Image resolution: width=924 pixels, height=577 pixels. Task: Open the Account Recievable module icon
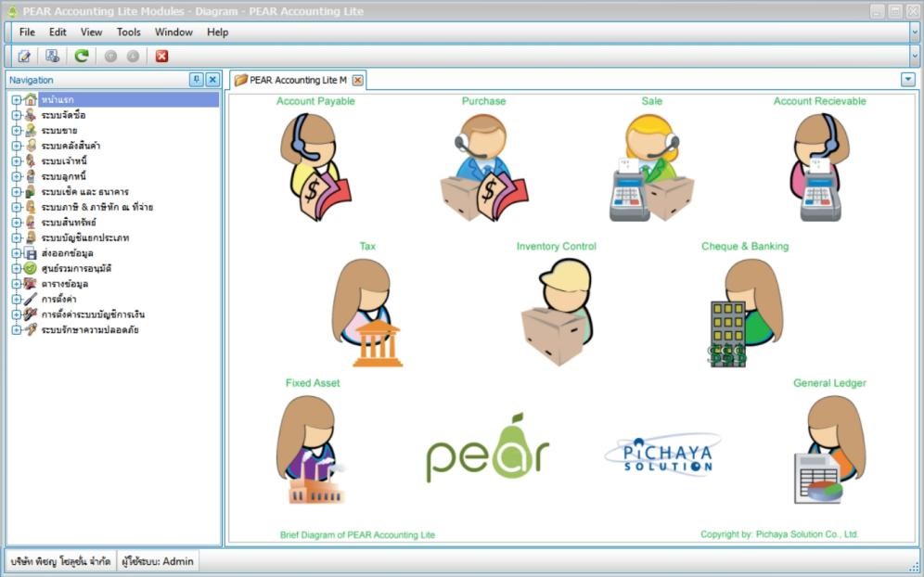(820, 167)
